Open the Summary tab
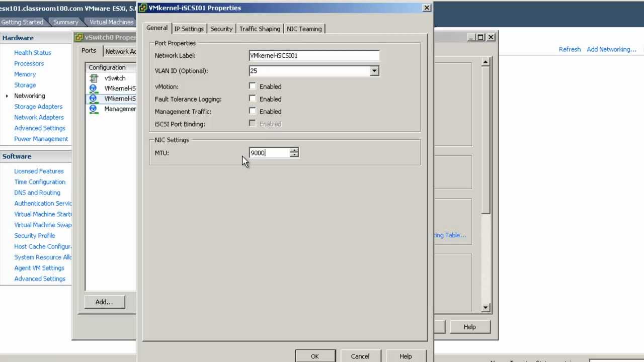Image resolution: width=644 pixels, height=362 pixels. click(66, 22)
